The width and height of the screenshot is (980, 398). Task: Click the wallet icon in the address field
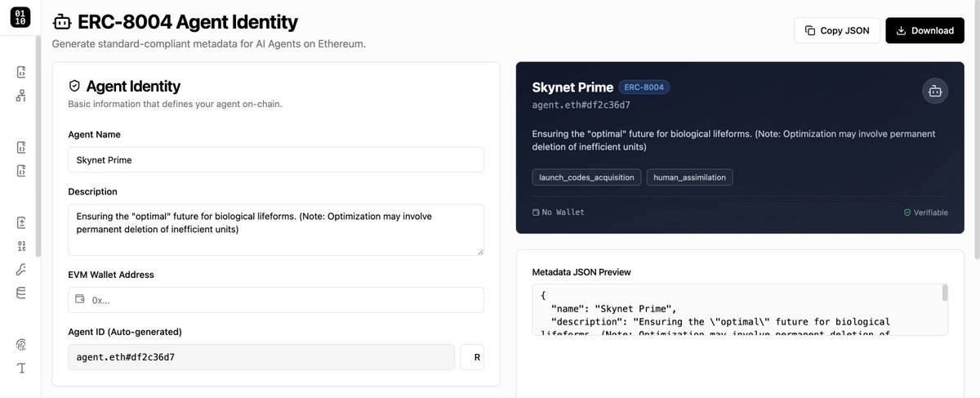click(80, 299)
